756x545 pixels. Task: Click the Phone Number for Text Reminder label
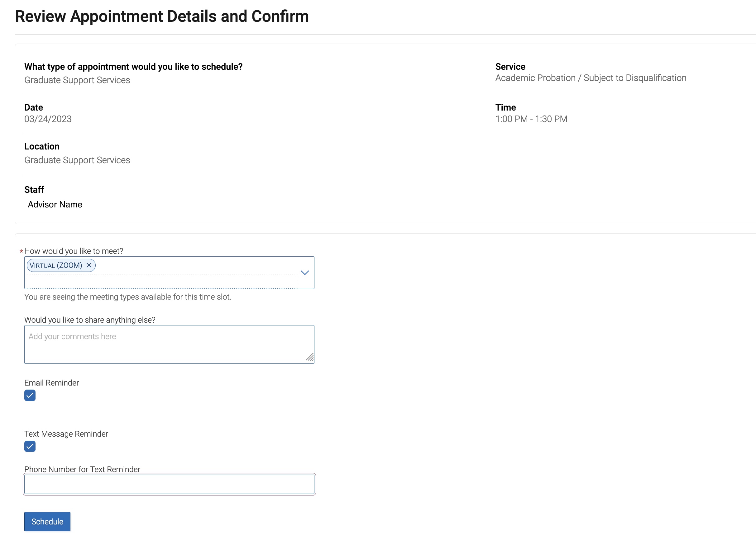82,469
